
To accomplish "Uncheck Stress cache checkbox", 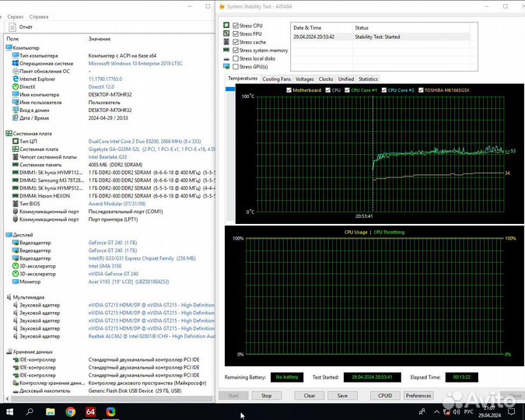I will 236,42.
